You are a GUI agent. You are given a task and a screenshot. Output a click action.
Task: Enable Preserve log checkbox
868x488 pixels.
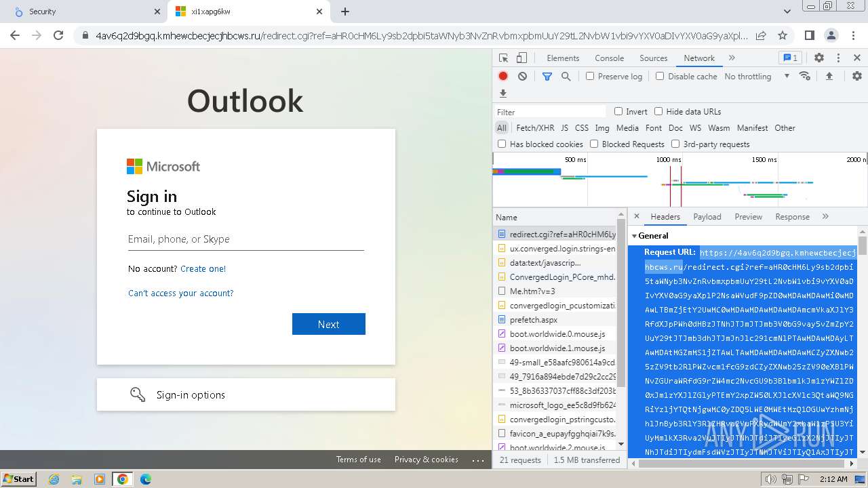pos(590,77)
